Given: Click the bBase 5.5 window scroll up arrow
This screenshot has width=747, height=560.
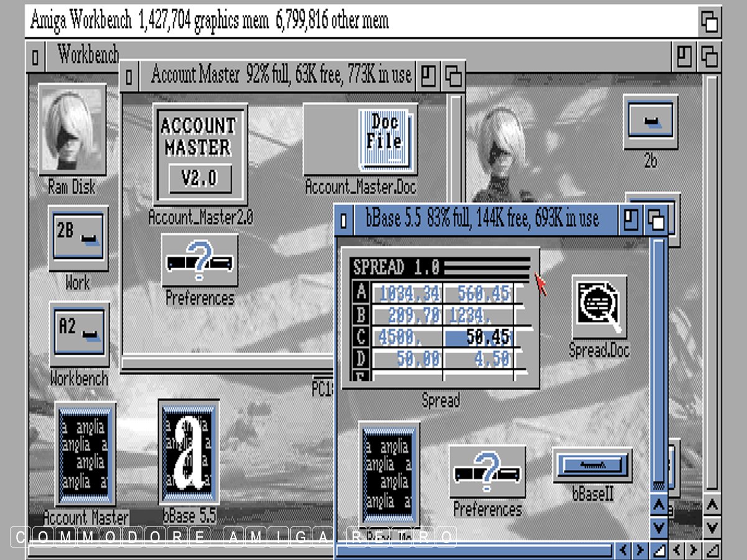Looking at the screenshot, I should tap(658, 504).
